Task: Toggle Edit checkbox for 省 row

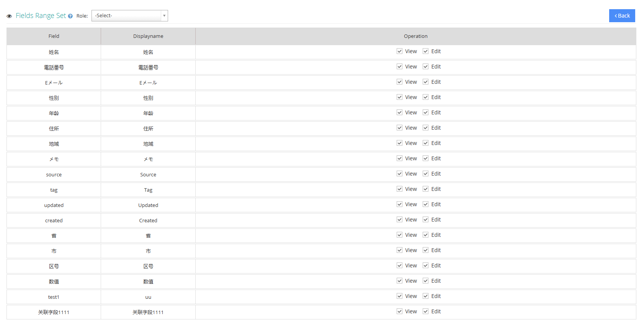Action: click(x=425, y=235)
